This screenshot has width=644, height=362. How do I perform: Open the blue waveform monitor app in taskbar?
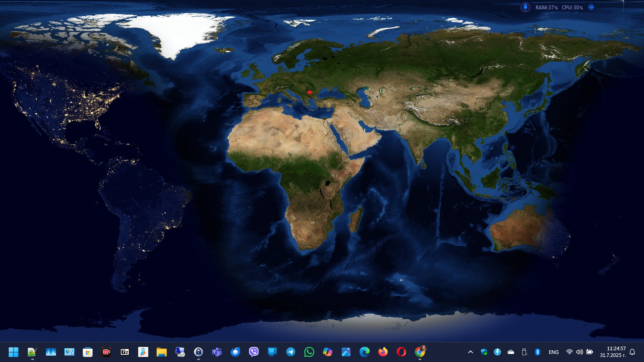[51, 352]
